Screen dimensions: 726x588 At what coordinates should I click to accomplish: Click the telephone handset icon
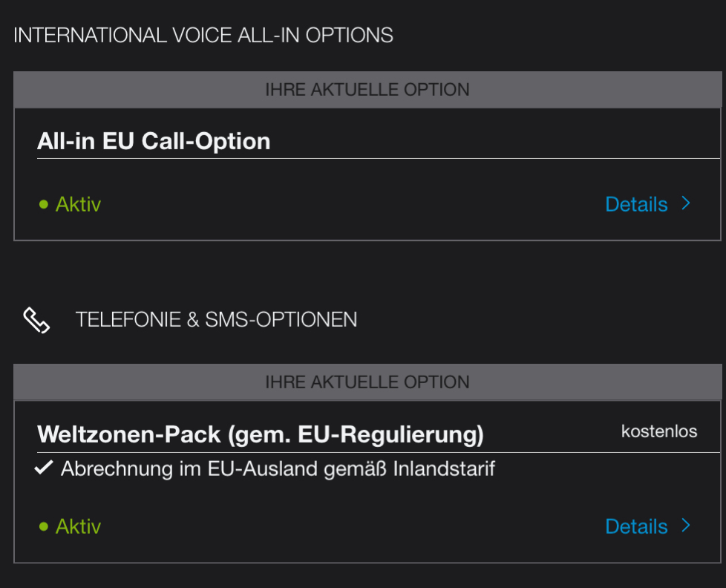[36, 320]
